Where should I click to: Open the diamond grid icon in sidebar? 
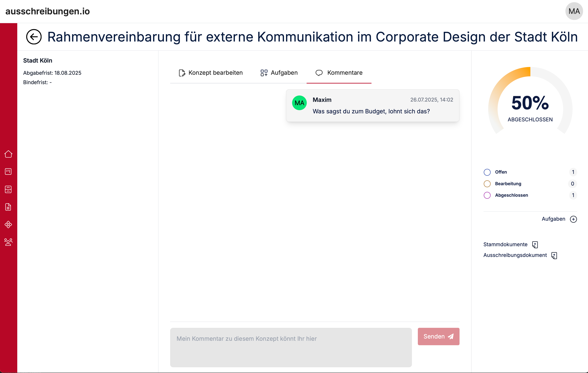coord(8,225)
